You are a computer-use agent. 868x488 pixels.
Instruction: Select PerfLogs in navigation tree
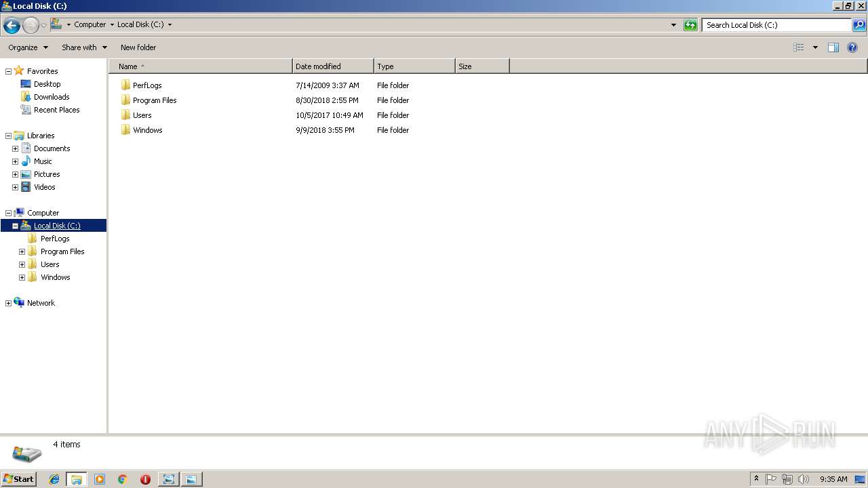(55, 239)
